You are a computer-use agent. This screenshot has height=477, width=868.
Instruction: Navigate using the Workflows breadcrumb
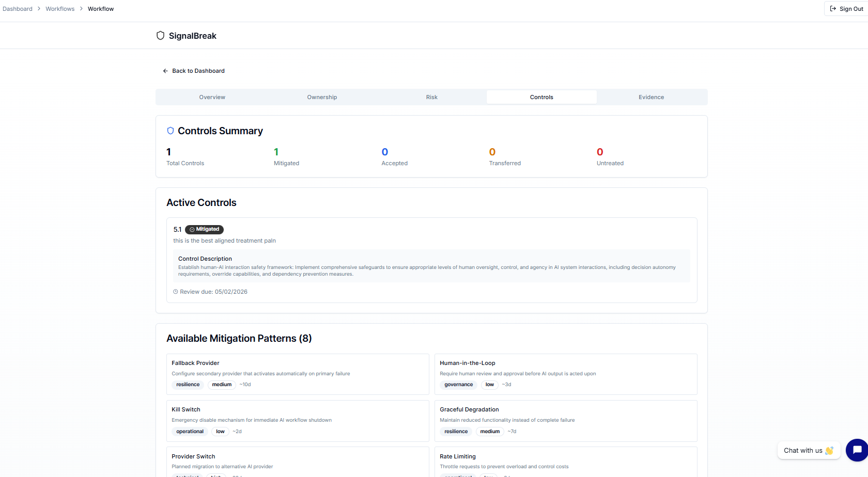(x=59, y=8)
